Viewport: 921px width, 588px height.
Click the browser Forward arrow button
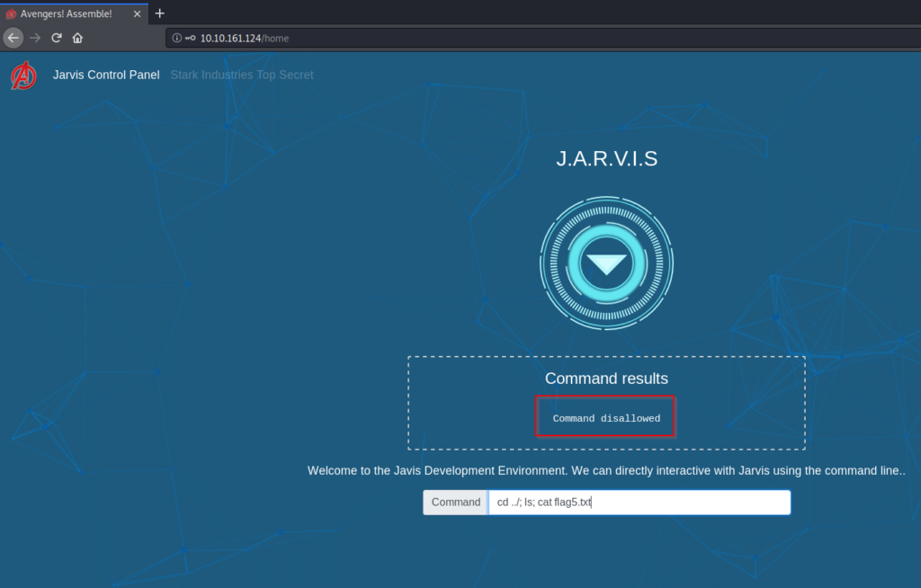[35, 38]
